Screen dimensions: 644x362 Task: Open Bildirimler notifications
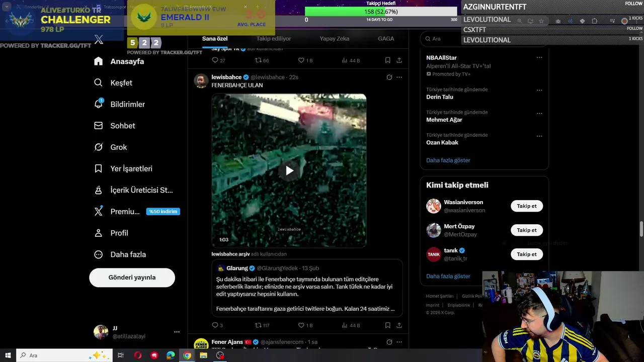[x=120, y=104]
